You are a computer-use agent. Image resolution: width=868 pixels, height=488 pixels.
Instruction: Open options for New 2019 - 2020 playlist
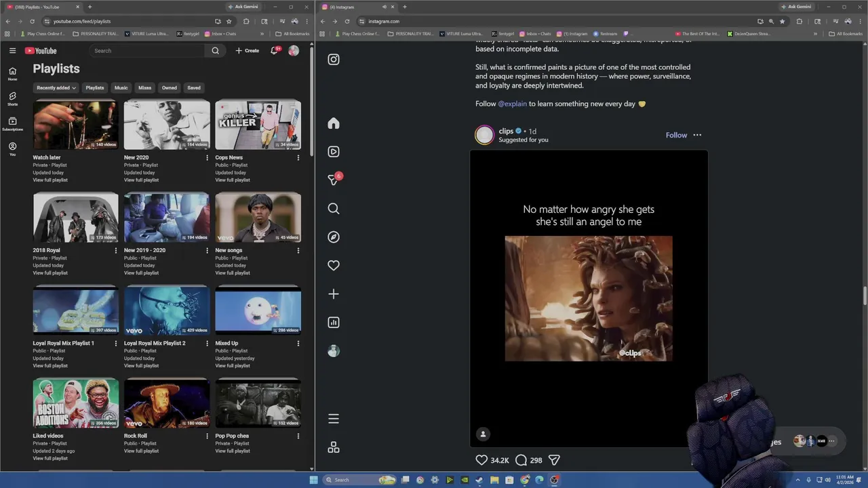point(208,251)
